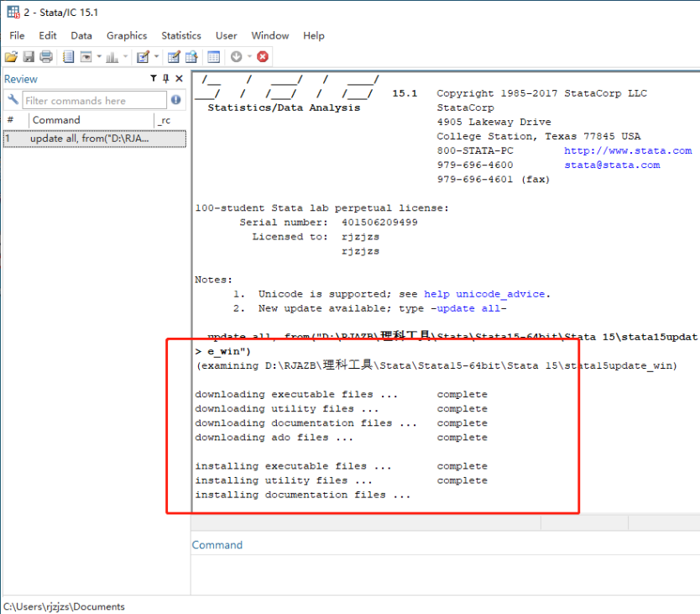Open a new Viewer window icon
700x614 pixels.
86,56
